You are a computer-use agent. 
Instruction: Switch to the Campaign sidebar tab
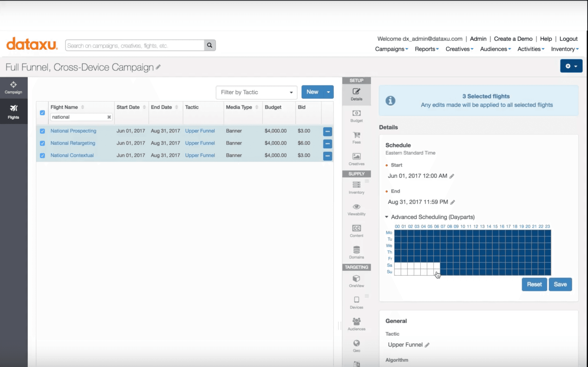click(14, 88)
